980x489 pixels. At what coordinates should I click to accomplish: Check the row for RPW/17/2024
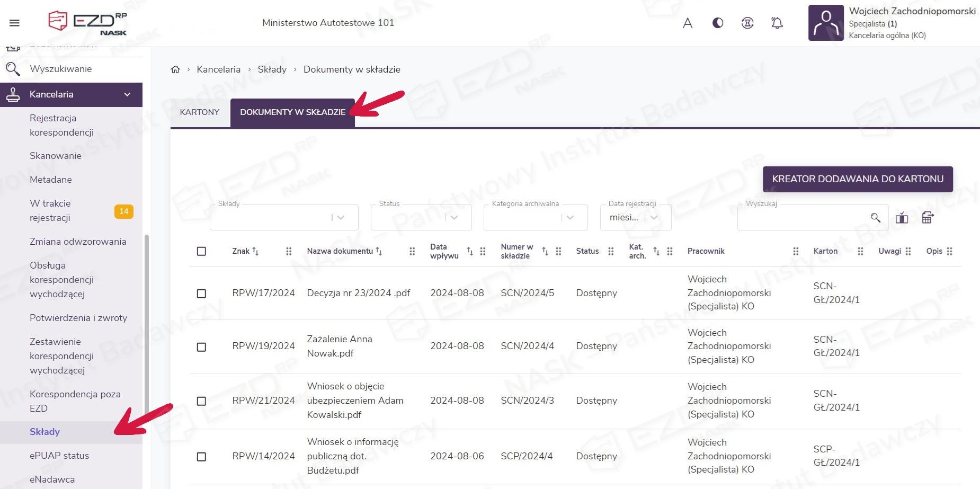tap(201, 294)
